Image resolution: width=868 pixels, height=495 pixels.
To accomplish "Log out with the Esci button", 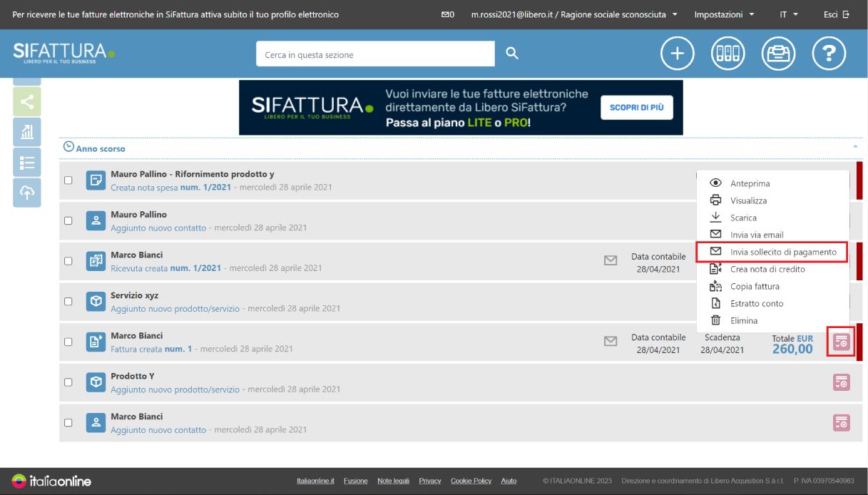I will pyautogui.click(x=837, y=14).
